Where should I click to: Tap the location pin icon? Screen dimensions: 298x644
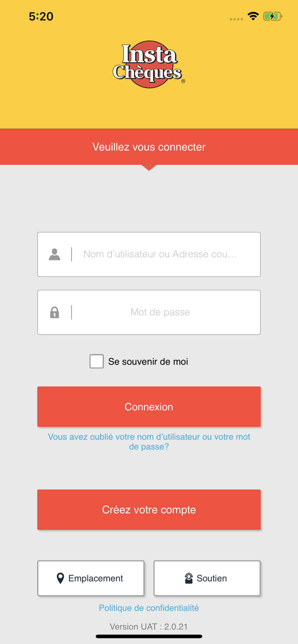60,578
